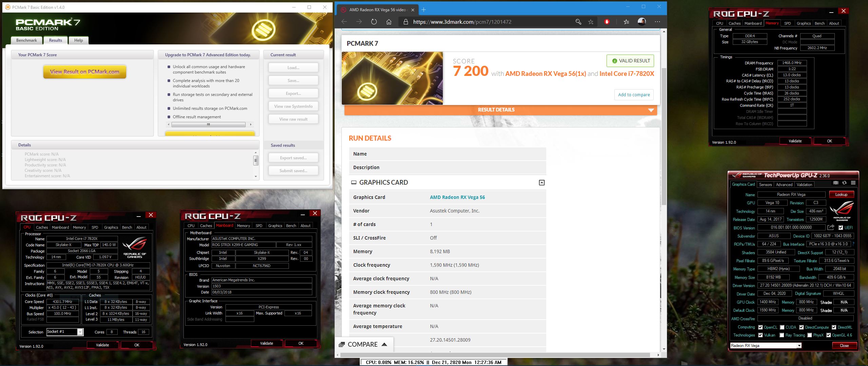The width and height of the screenshot is (868, 366).
Task: Toggle the UEFI checkbox in GPU-Z
Action: (841, 228)
